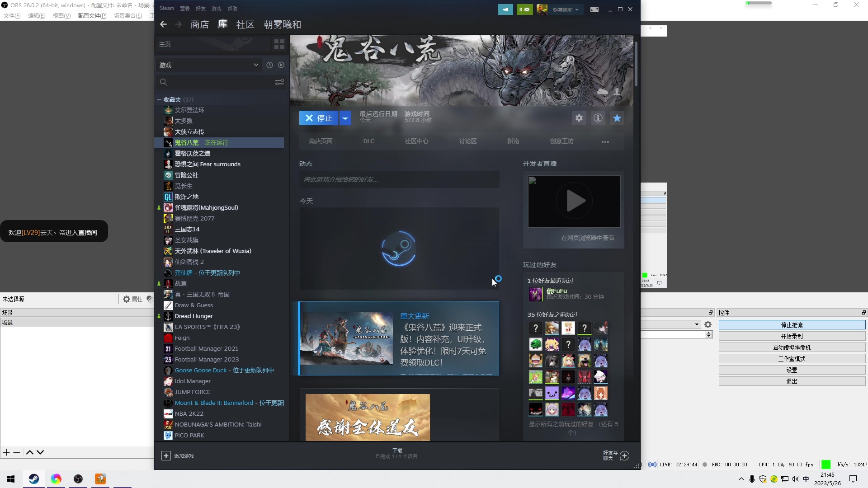Move the OBS scene down
868x488 pixels.
tap(40, 452)
